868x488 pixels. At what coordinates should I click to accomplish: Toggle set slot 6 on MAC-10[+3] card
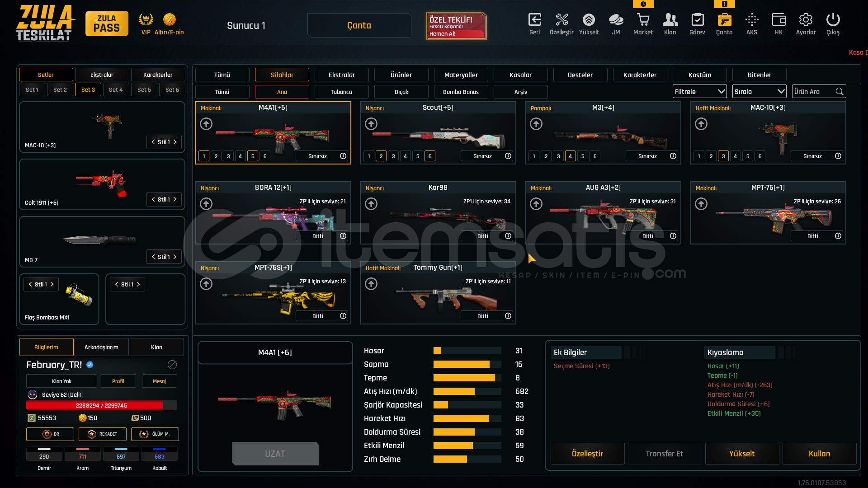tap(760, 156)
